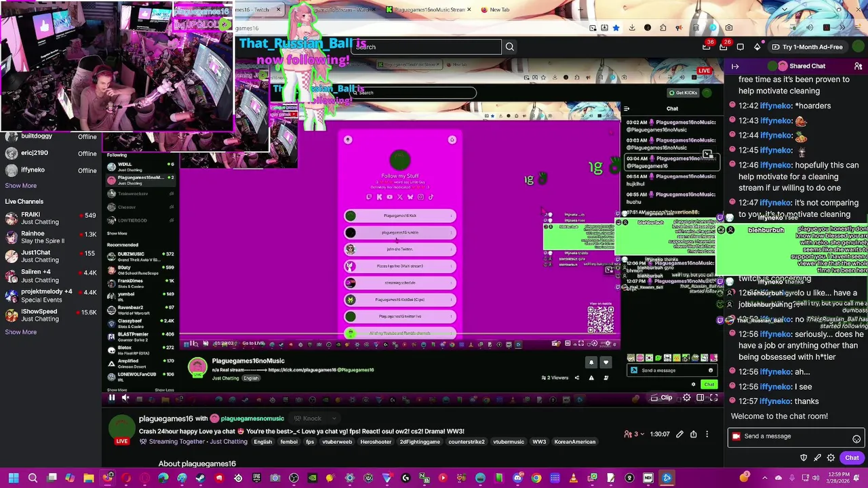Open QR code in streamed page

click(x=601, y=319)
